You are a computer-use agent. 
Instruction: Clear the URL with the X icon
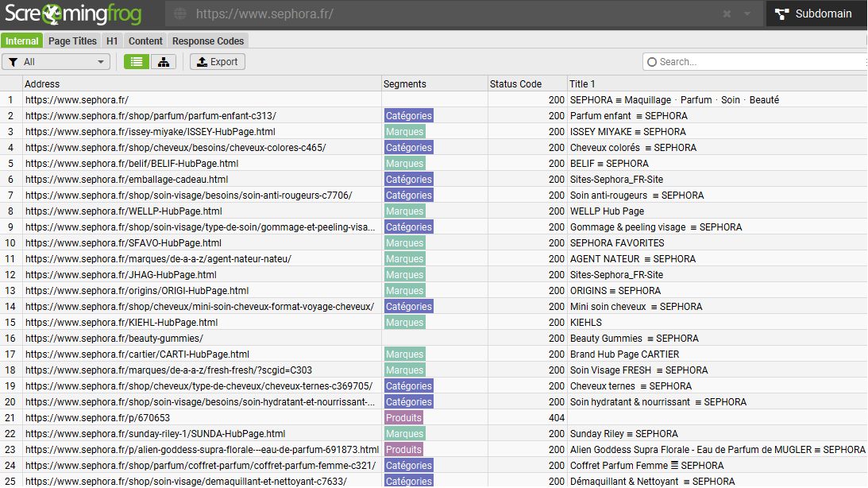tap(727, 14)
